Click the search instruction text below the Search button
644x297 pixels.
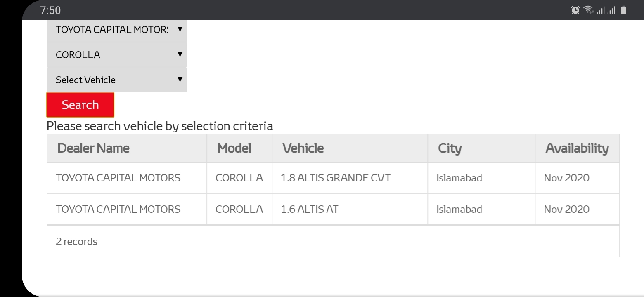point(160,126)
